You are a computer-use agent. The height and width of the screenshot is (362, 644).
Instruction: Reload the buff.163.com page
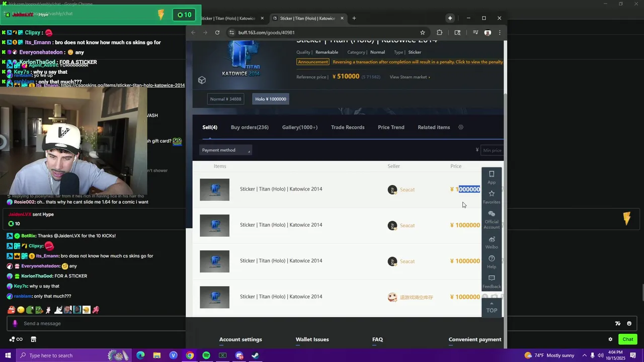(x=217, y=33)
